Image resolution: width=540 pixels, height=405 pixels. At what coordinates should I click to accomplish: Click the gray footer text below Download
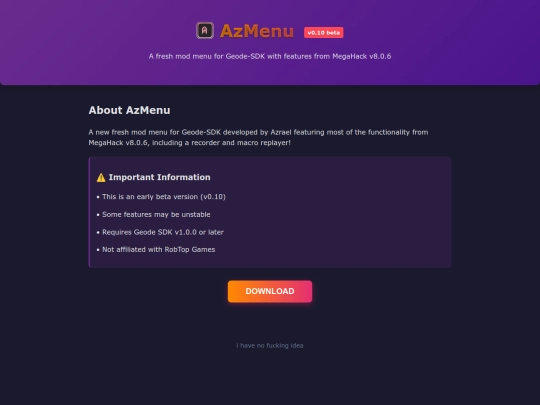click(270, 345)
